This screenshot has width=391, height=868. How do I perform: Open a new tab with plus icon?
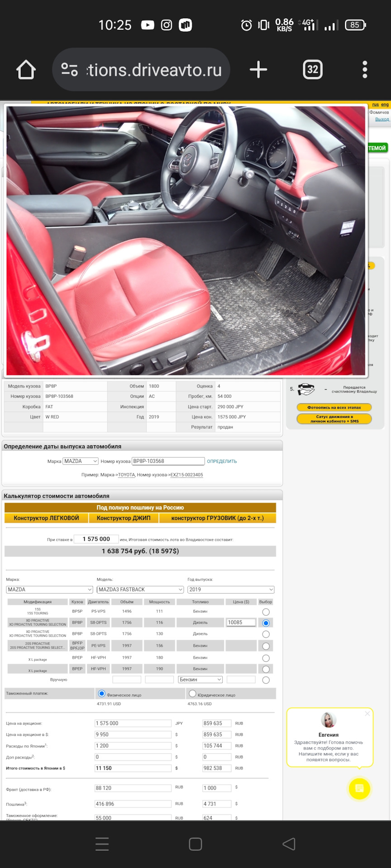tap(258, 70)
